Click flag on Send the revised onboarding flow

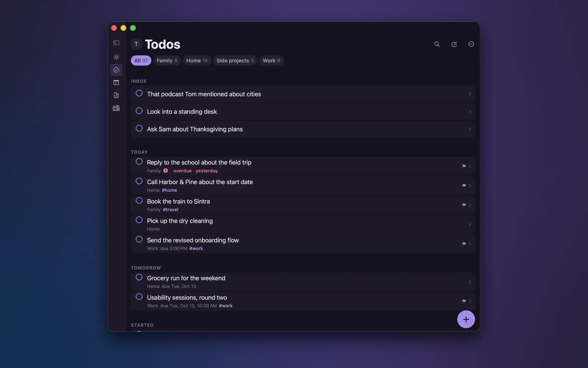coord(464,244)
